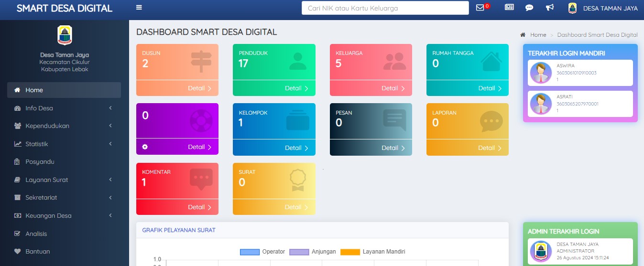Image resolution: width=644 pixels, height=266 pixels.
Task: Expand Layanan Surat menu section
Action: pyautogui.click(x=64, y=180)
